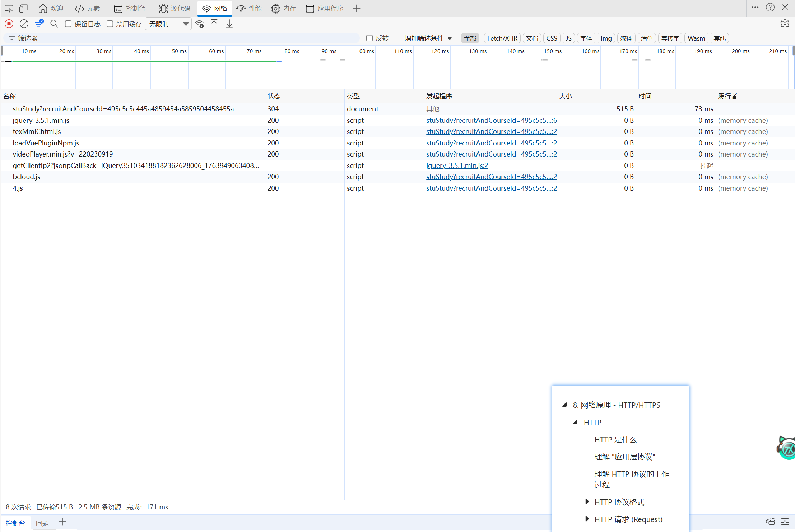Open the jquery-3.5.1.min.js:2 initiator link
The image size is (795, 532).
pyautogui.click(x=457, y=165)
